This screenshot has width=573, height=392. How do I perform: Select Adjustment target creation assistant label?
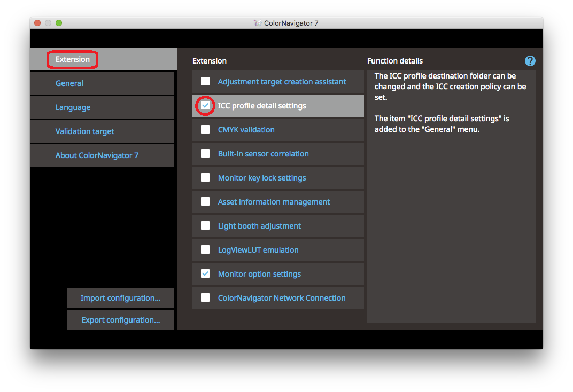282,82
